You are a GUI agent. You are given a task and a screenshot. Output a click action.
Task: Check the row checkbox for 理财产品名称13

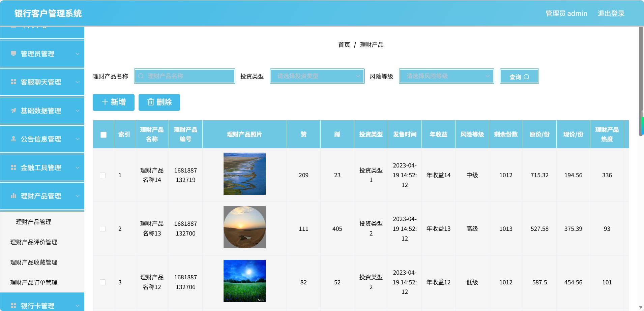(x=103, y=229)
